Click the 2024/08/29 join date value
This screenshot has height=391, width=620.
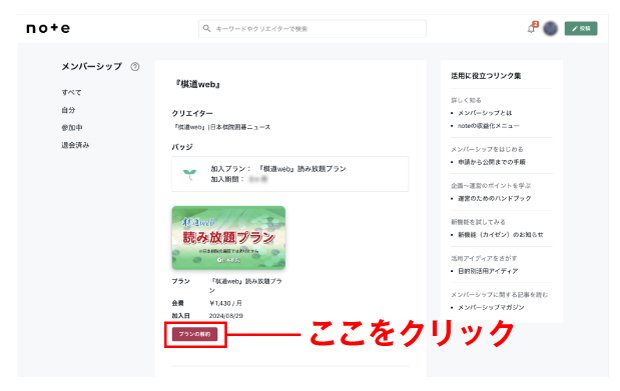pyautogui.click(x=226, y=316)
